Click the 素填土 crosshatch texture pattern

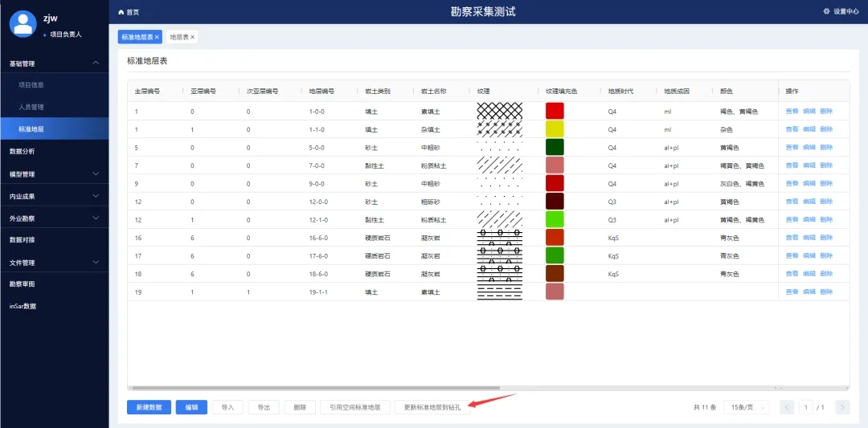tap(499, 111)
